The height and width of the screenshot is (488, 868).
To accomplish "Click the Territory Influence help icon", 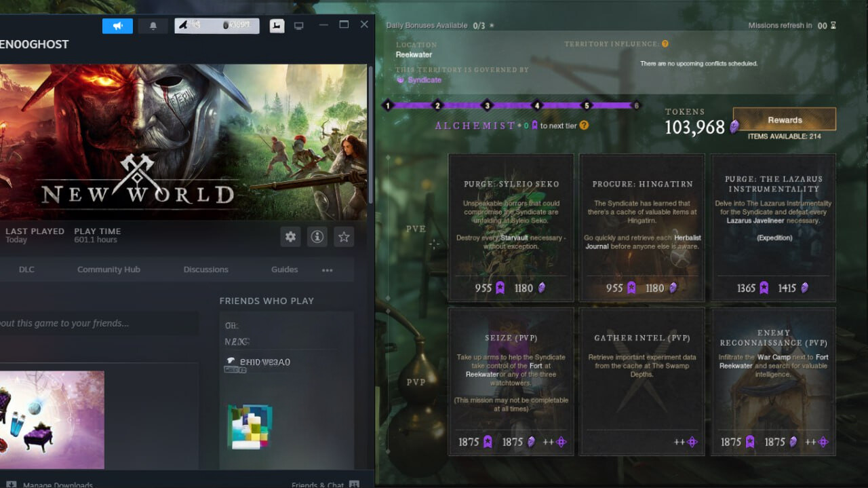I will [665, 44].
